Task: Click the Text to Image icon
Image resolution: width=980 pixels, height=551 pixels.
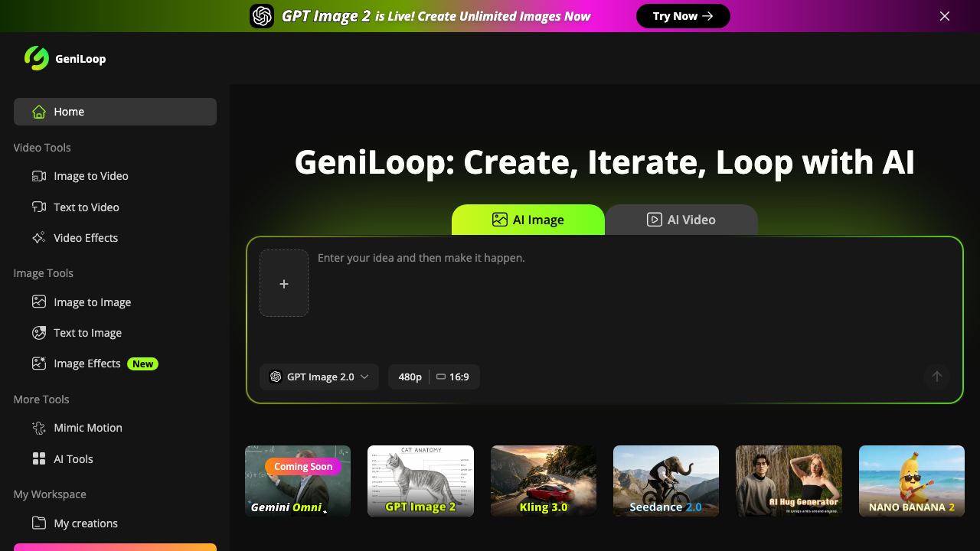Action: (x=39, y=333)
